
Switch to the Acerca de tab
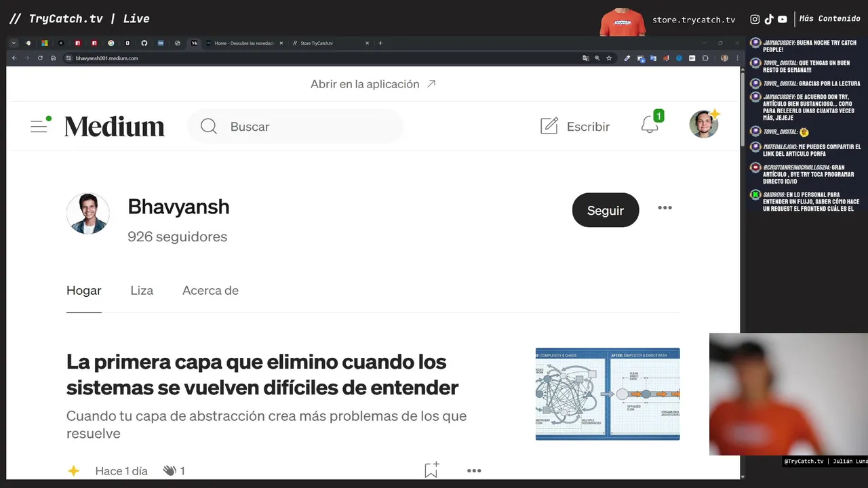click(x=210, y=290)
